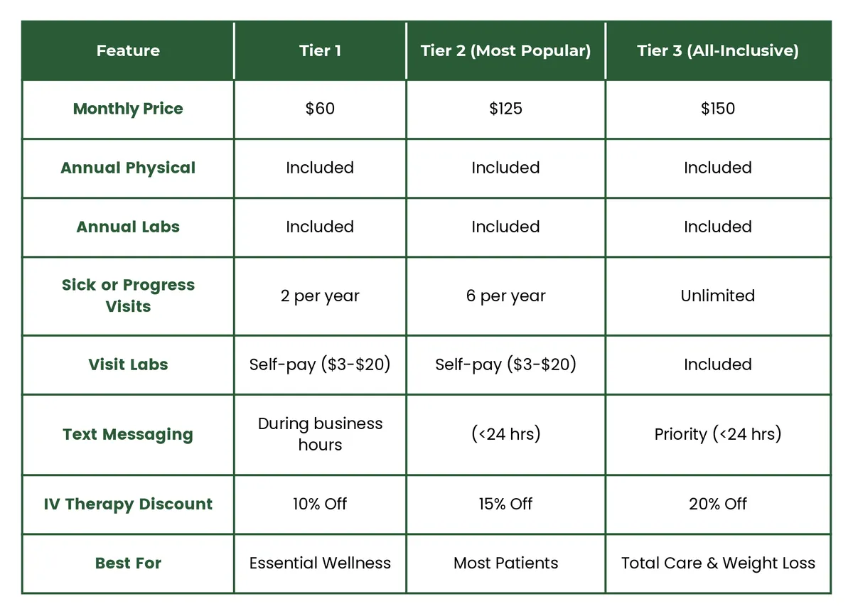Click the Visit Labs row label

128,364
